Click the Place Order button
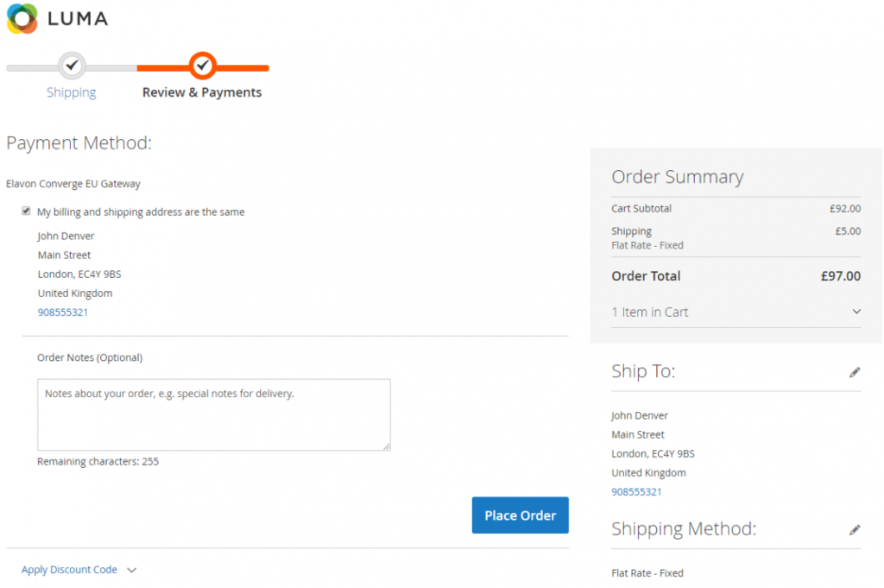 520,515
